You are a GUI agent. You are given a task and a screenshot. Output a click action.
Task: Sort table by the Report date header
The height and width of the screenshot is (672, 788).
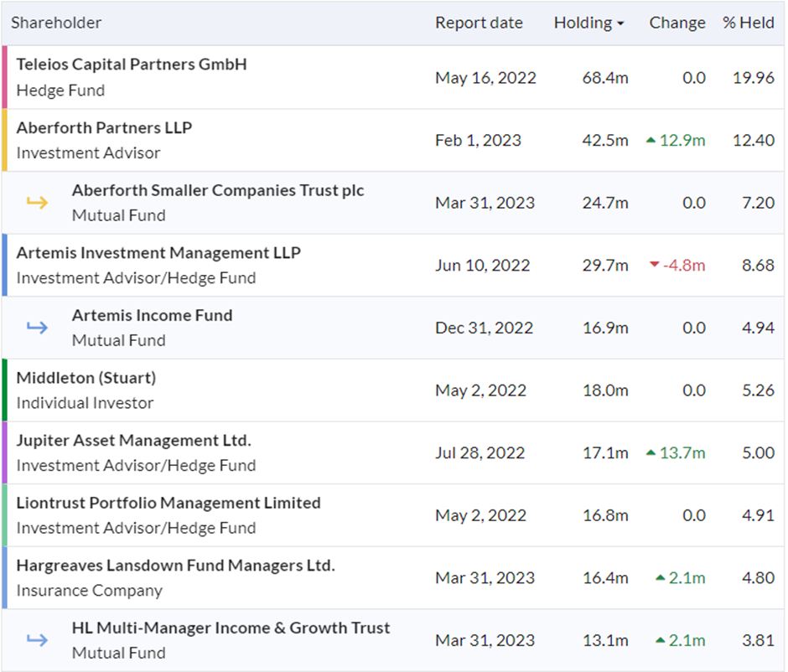(x=479, y=23)
